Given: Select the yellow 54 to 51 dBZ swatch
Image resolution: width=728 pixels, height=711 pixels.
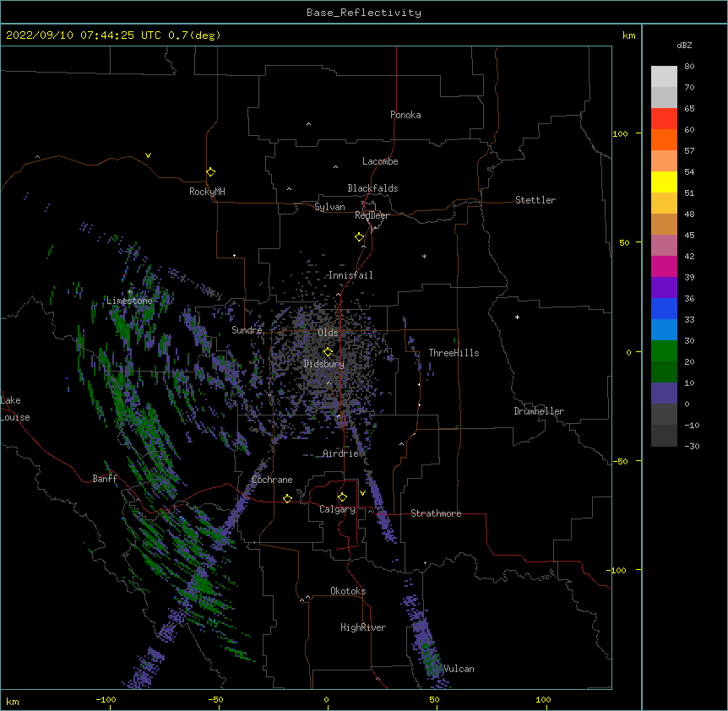Looking at the screenshot, I should [664, 182].
